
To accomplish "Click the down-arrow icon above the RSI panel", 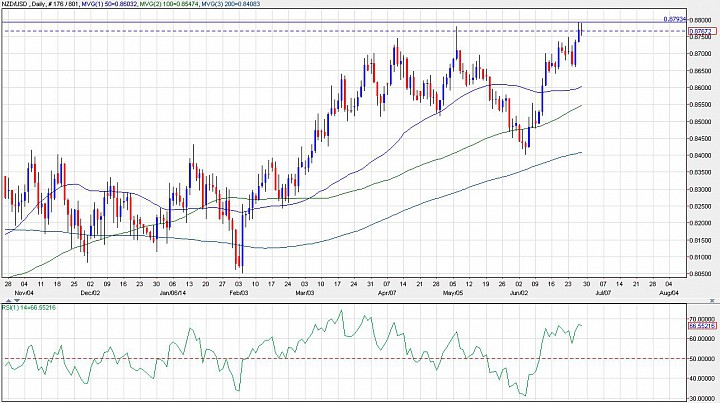I will [x=17, y=300].
